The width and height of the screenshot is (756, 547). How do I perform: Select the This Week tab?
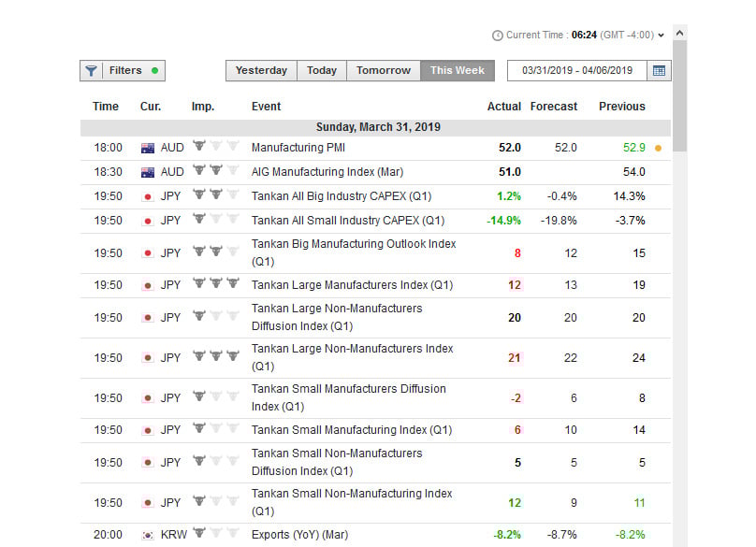(458, 71)
